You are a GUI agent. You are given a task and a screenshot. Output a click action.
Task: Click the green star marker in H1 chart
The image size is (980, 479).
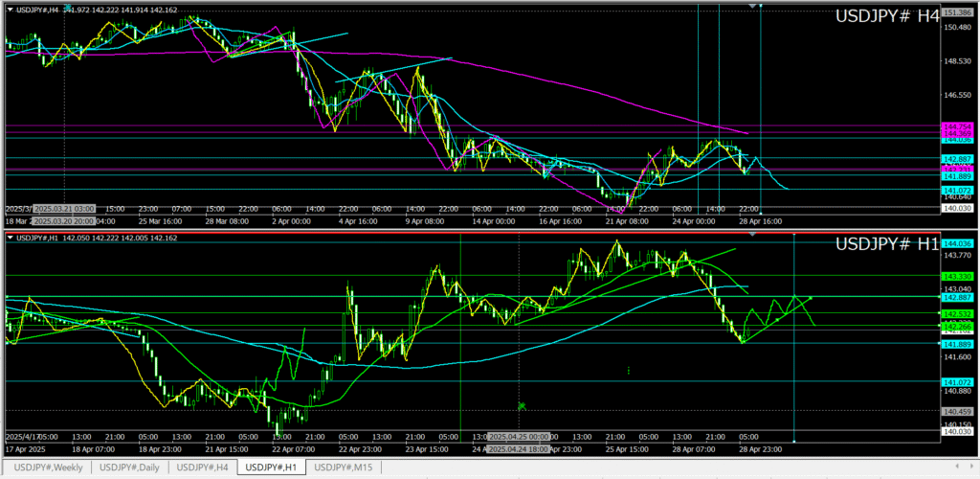(x=522, y=406)
